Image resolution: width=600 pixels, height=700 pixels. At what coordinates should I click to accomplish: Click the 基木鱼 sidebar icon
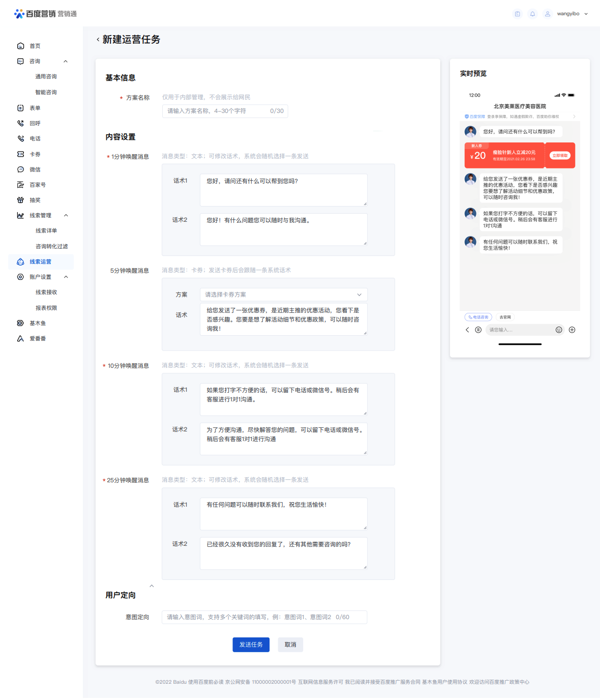coord(20,323)
